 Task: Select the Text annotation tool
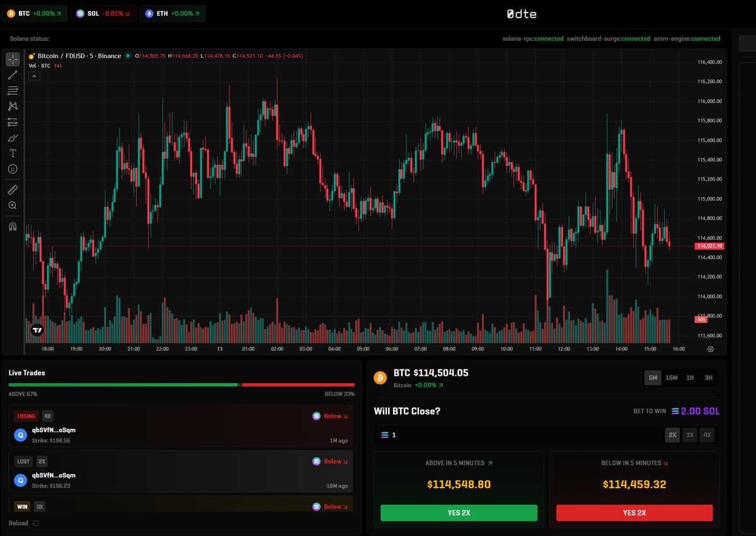pyautogui.click(x=13, y=153)
